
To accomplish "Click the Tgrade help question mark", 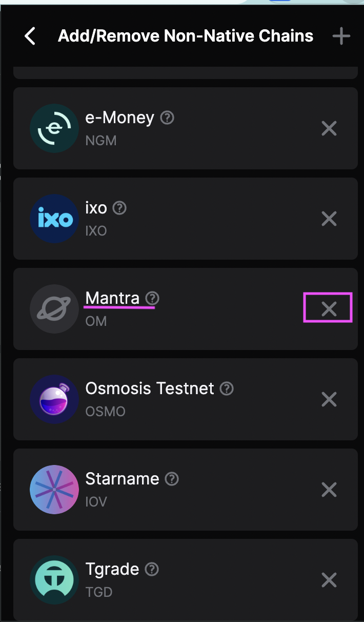I will click(x=152, y=569).
